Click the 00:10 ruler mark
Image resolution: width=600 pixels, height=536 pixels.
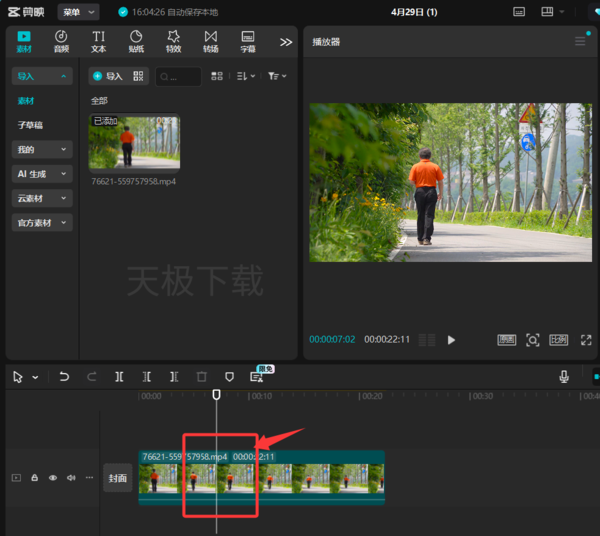(x=260, y=396)
